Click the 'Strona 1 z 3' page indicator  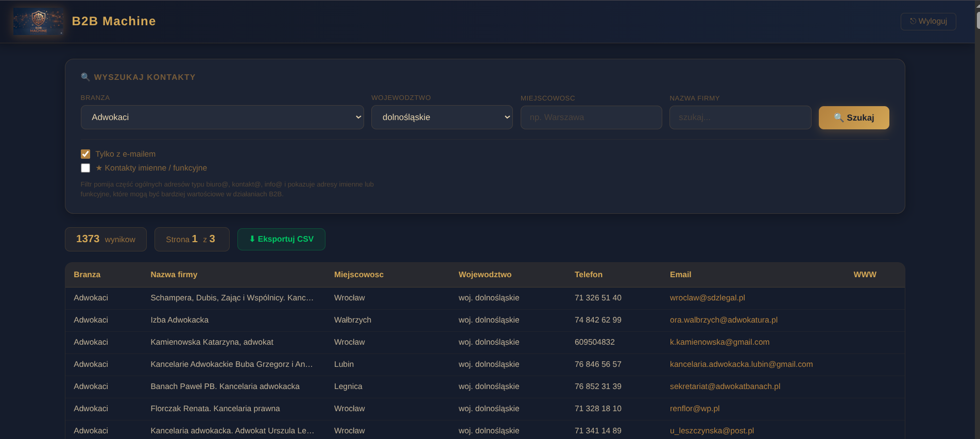192,239
